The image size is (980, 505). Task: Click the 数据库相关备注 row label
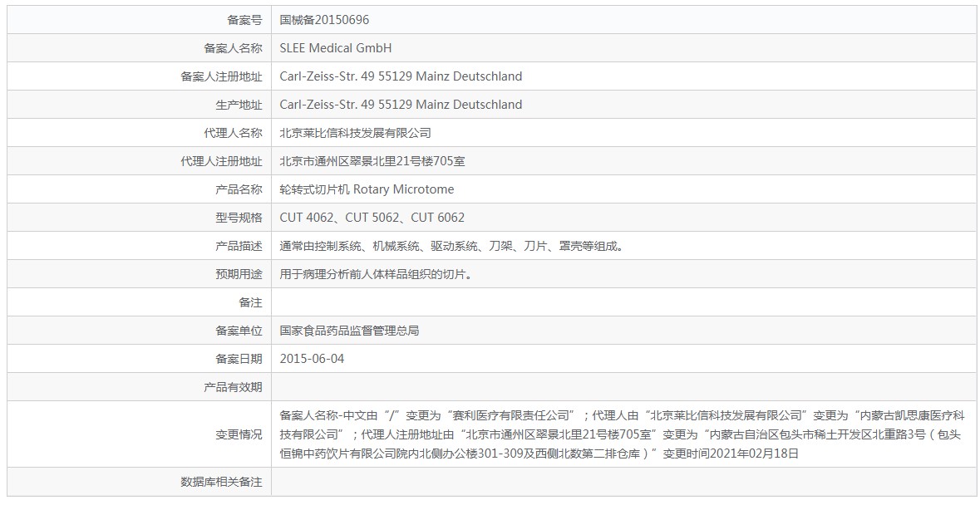click(x=221, y=482)
